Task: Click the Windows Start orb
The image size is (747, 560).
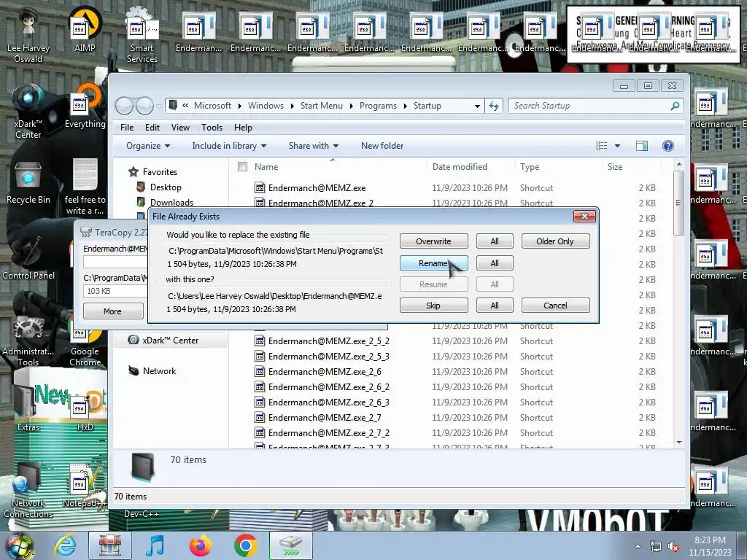Action: click(19, 545)
